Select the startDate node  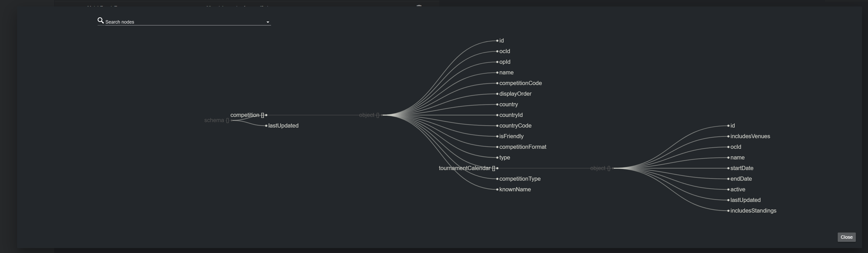[x=742, y=168]
